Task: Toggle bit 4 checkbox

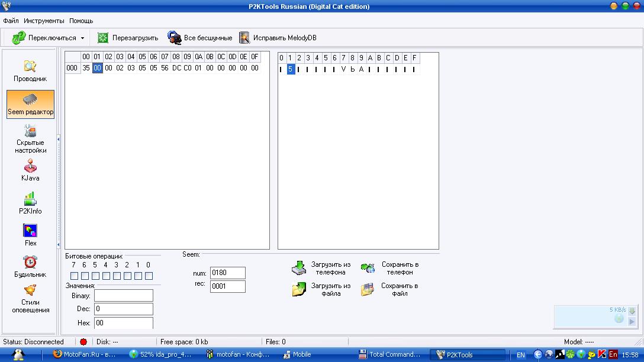Action: pyautogui.click(x=107, y=276)
